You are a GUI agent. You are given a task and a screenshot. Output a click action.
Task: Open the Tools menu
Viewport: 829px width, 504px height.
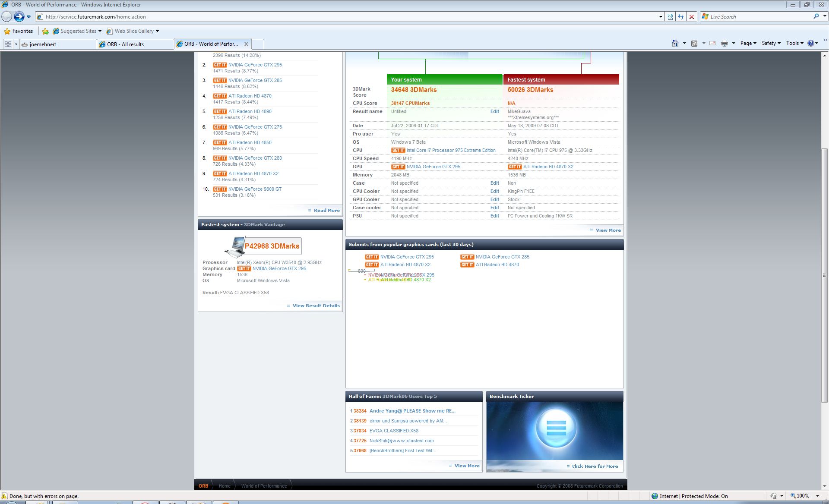(794, 43)
